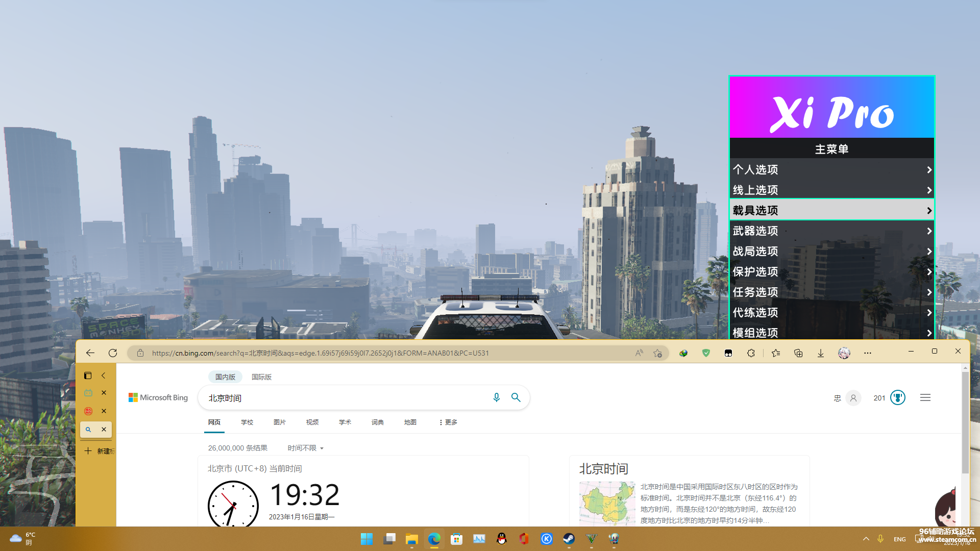Start voice search with the Bing microphone icon
The image size is (980, 551).
[x=496, y=397]
